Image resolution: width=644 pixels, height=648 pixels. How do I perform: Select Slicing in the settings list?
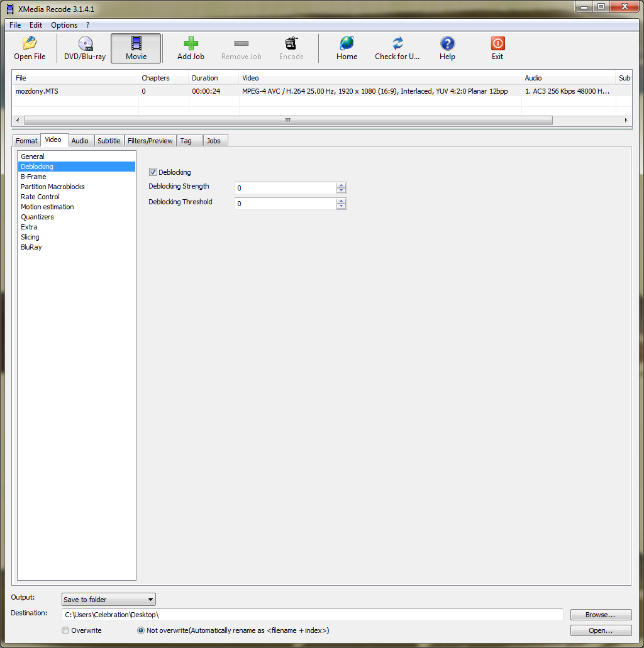(77, 237)
